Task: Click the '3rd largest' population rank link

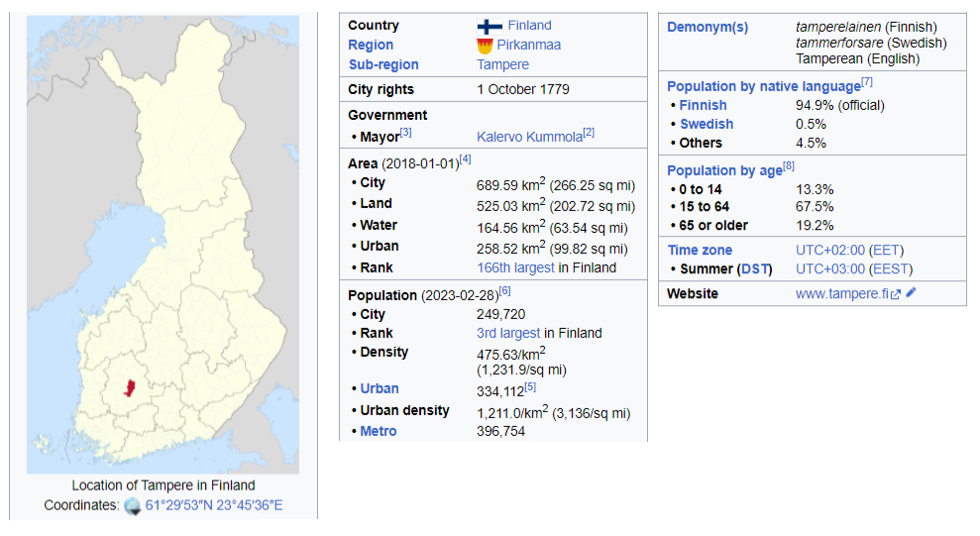Action: point(508,333)
